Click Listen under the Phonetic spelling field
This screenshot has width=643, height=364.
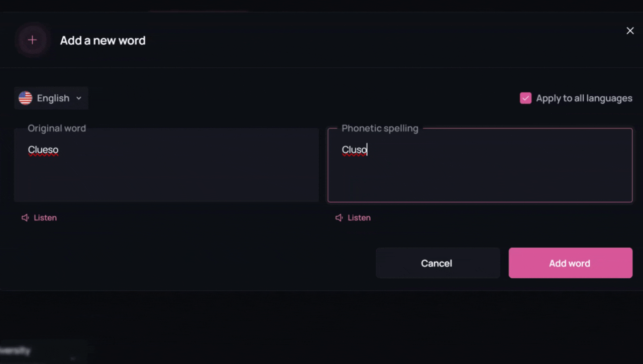click(x=359, y=217)
